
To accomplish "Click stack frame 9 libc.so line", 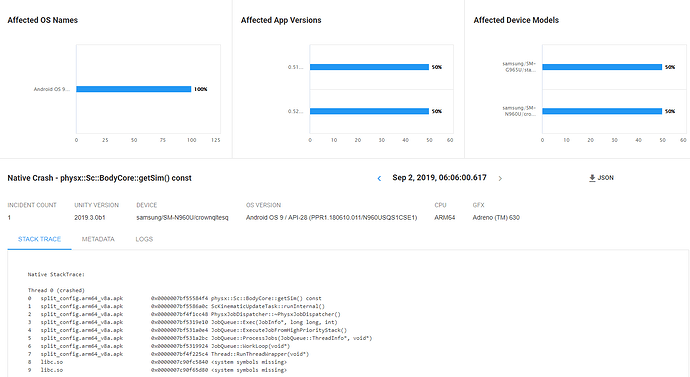I will (x=157, y=370).
